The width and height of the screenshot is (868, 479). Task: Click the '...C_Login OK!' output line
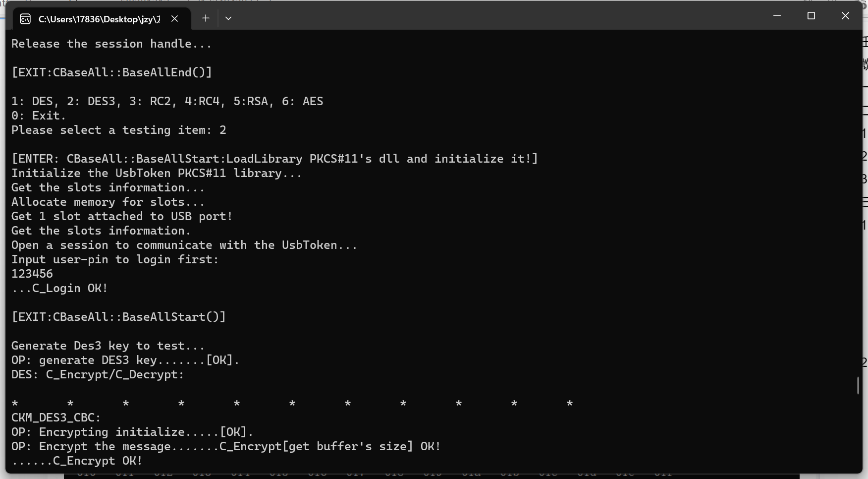pos(59,288)
